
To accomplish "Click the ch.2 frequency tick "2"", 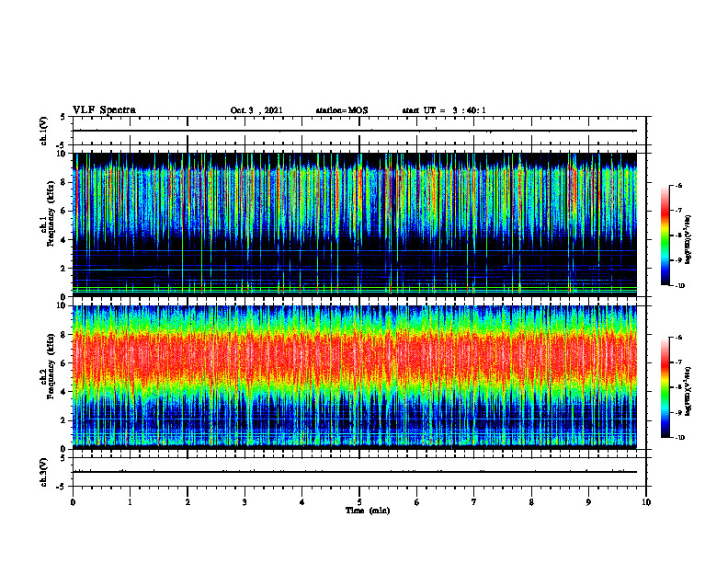I will [64, 420].
